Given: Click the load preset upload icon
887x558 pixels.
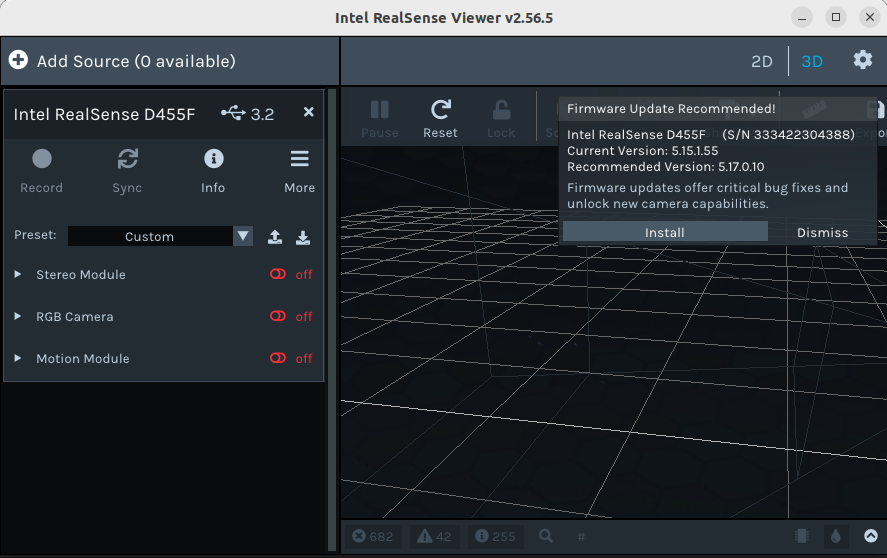Looking at the screenshot, I should [275, 237].
